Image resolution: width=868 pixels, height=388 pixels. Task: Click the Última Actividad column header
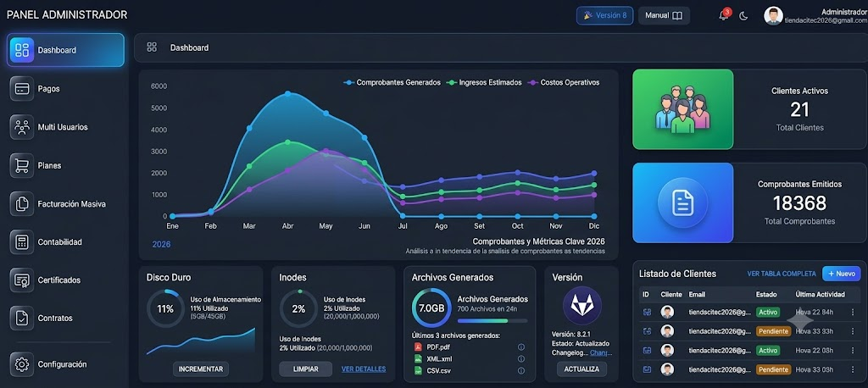tap(820, 295)
